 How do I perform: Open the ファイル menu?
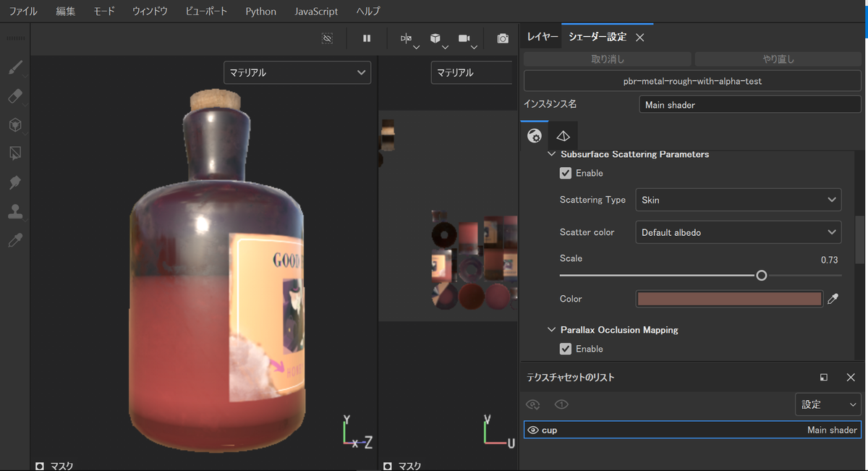coord(23,12)
